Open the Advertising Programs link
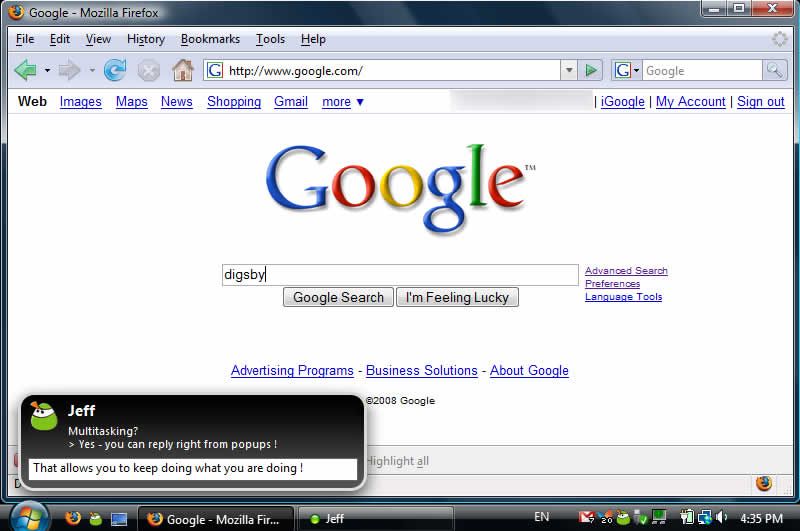Image resolution: width=800 pixels, height=531 pixels. pyautogui.click(x=292, y=370)
